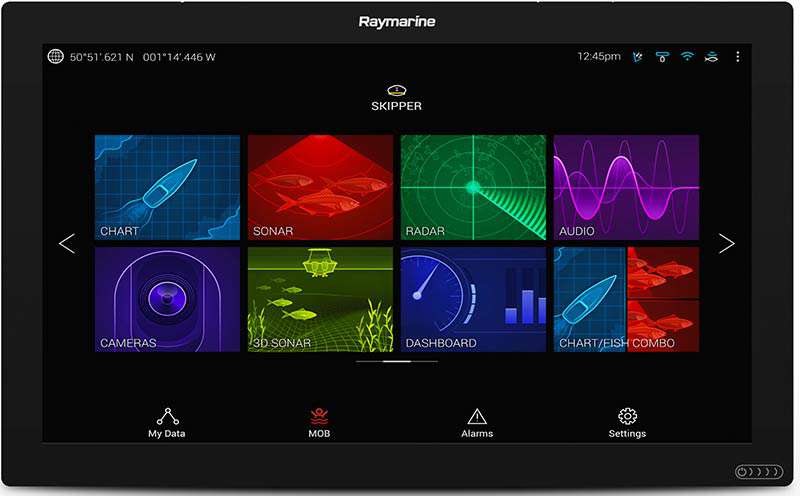This screenshot has height=496, width=800.
Task: Go to the next homescreen page
Action: pos(727,243)
